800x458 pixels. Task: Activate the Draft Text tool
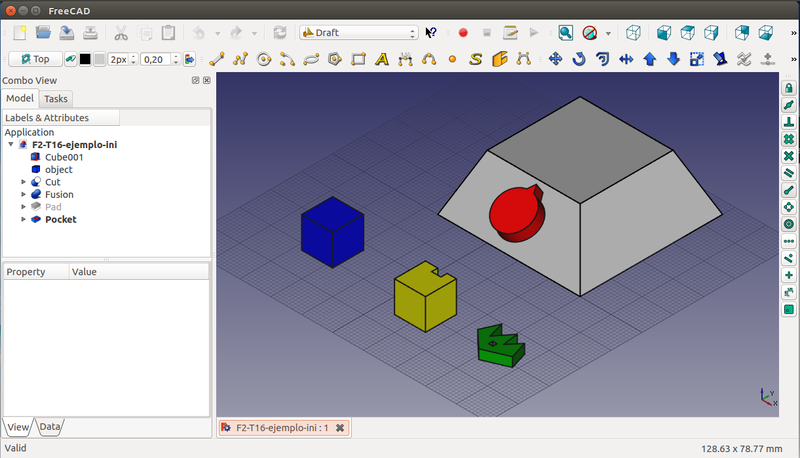pyautogui.click(x=381, y=59)
